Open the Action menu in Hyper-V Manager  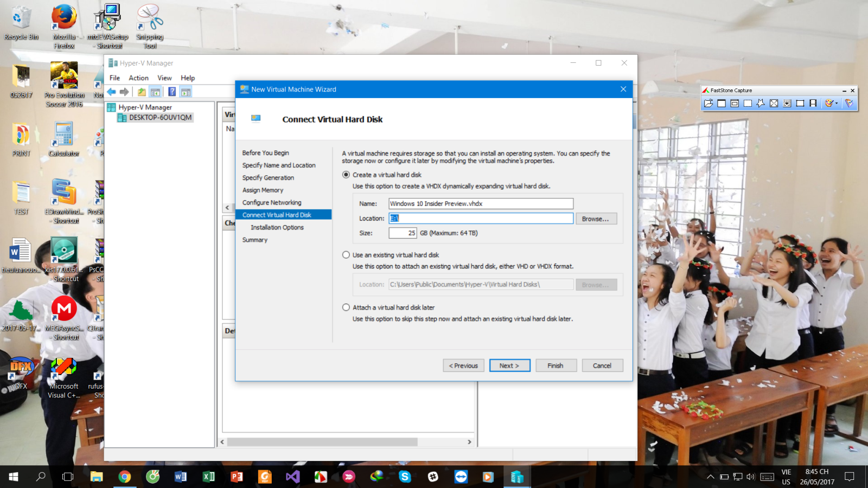(138, 78)
